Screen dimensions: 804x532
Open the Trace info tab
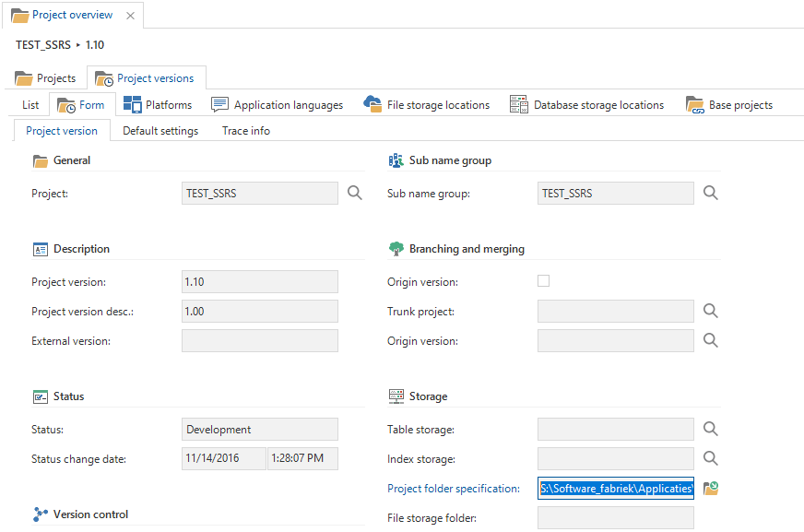[245, 130]
